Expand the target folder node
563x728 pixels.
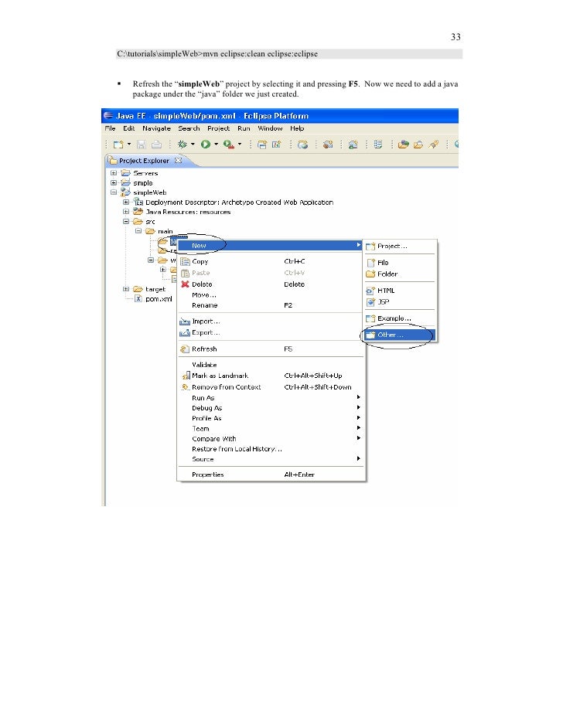pyautogui.click(x=126, y=289)
